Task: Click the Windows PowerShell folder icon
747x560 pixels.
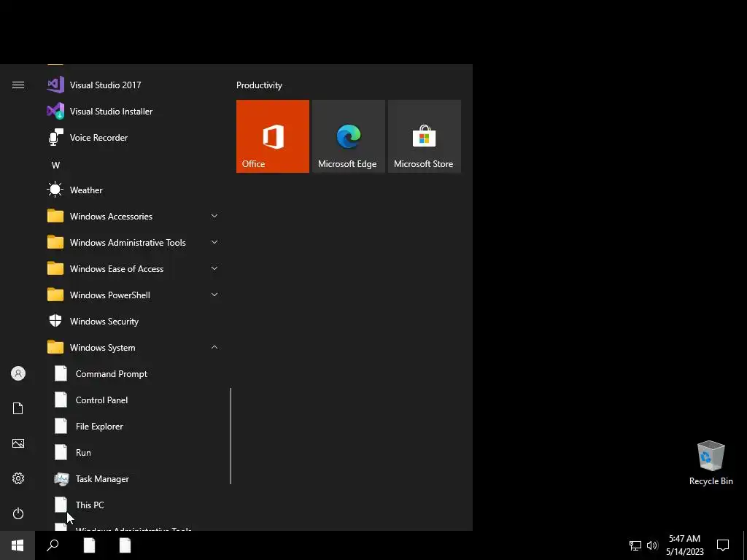Action: pos(55,295)
